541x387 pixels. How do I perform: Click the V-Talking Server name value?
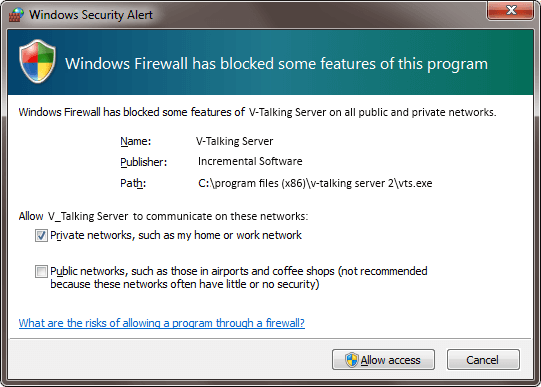tap(235, 141)
